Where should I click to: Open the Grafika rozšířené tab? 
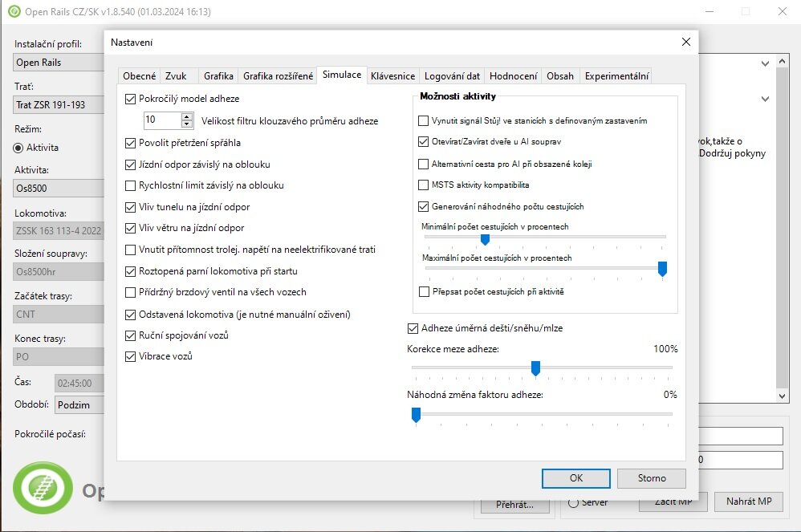(x=278, y=76)
